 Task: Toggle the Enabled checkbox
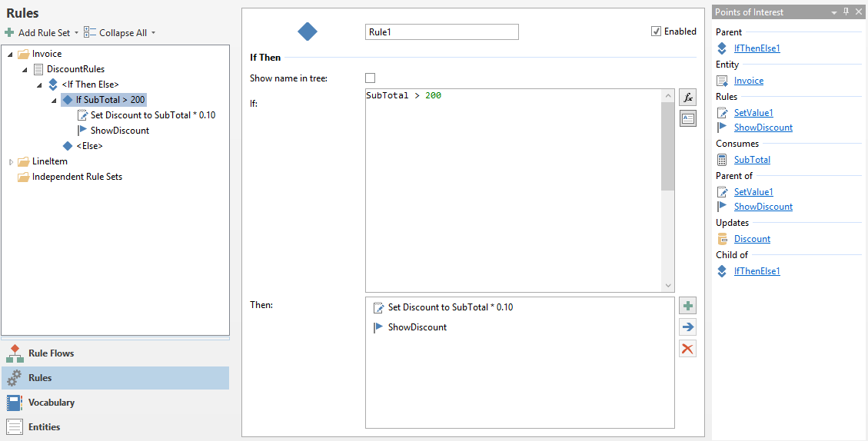pyautogui.click(x=656, y=31)
